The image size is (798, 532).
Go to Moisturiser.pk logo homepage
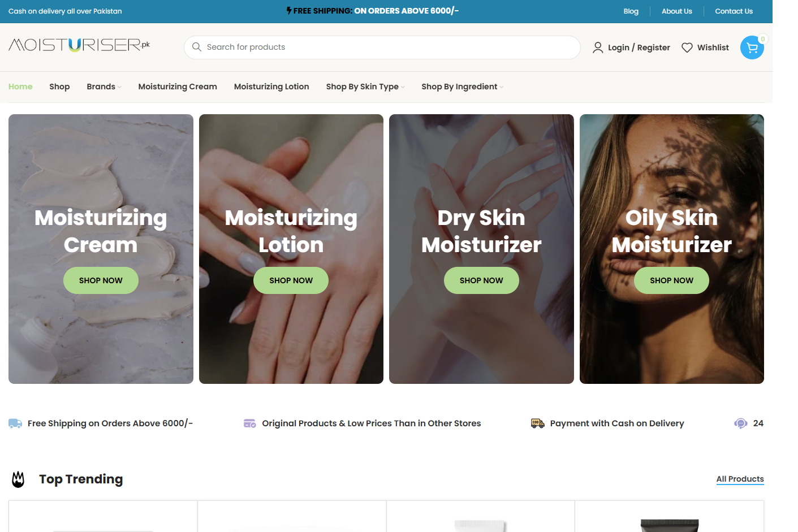tap(79, 45)
